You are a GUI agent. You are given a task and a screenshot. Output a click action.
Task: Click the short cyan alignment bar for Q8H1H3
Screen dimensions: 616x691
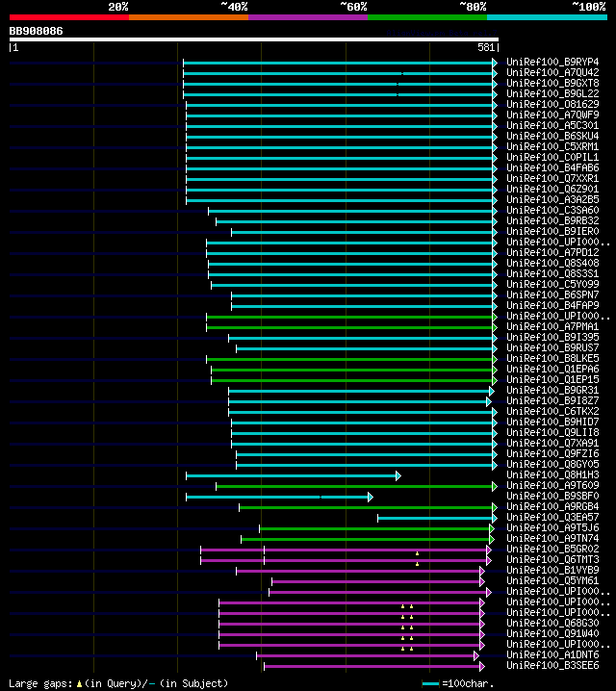(294, 476)
